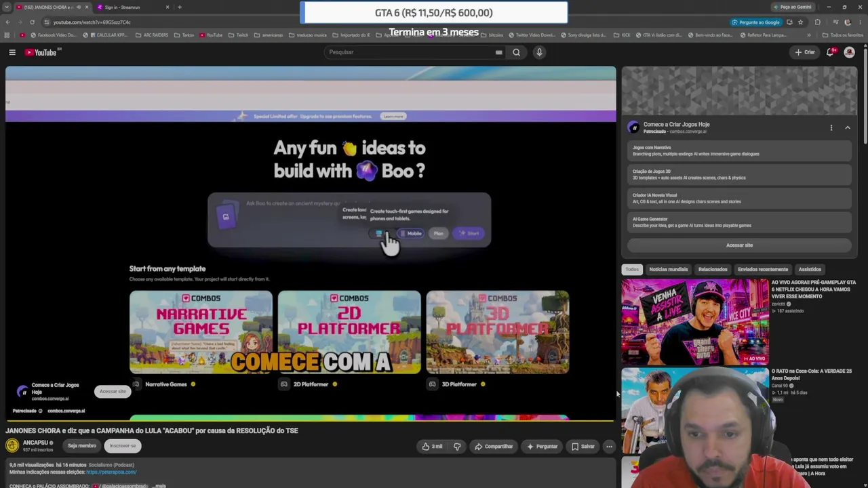Open the Jogos com Narrativa ad link

point(739,150)
